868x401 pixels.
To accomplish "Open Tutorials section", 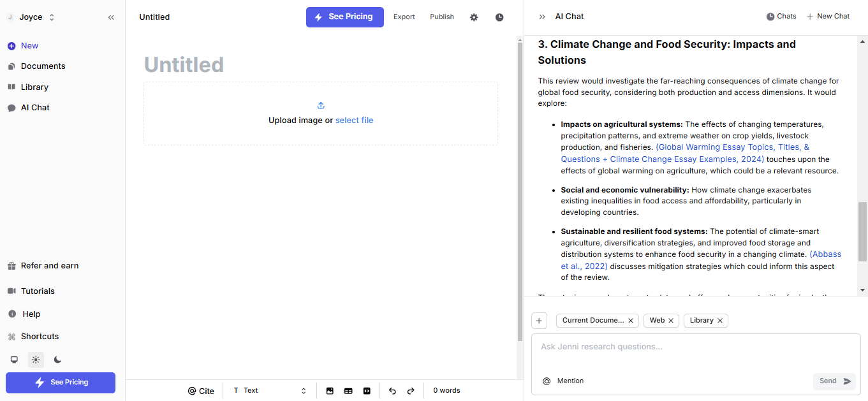I will click(31, 291).
